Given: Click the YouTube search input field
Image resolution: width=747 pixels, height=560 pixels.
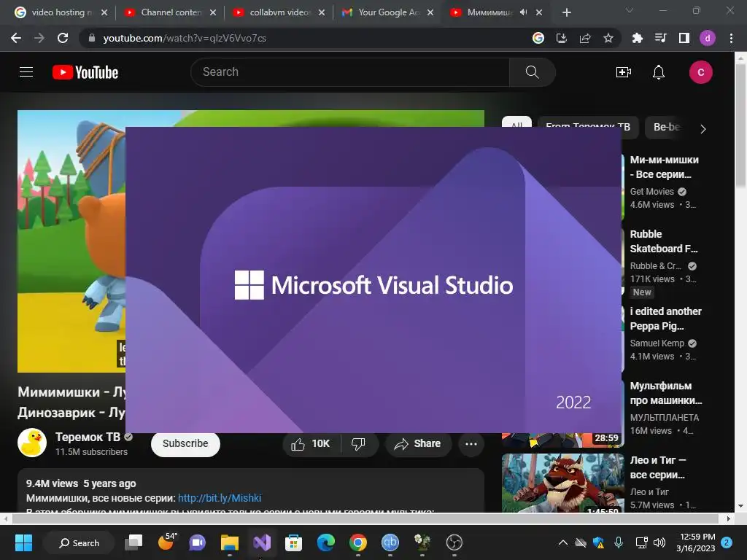Looking at the screenshot, I should (x=349, y=72).
